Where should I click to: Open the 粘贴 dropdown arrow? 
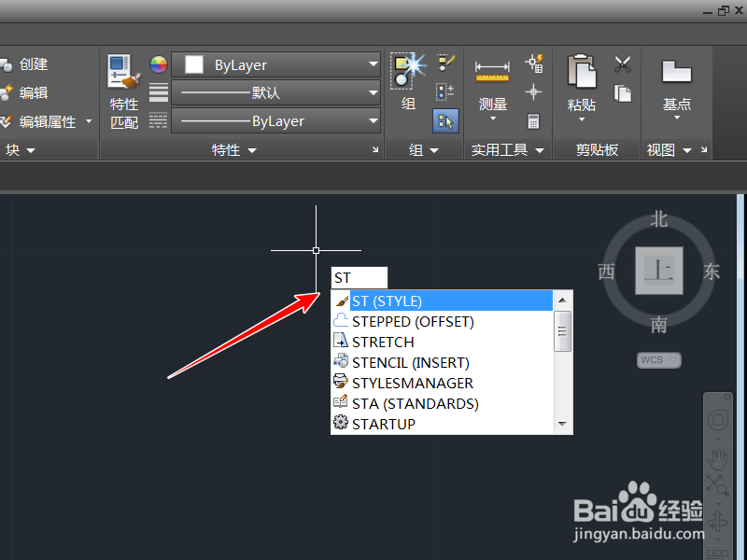pos(582,119)
